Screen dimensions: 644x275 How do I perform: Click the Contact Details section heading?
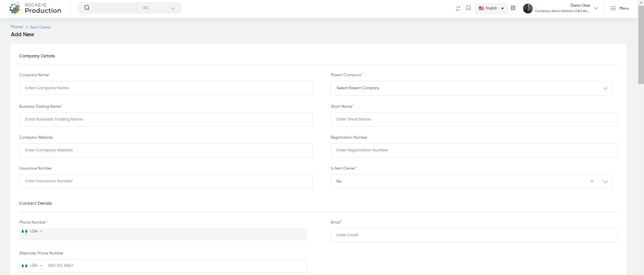(35, 203)
